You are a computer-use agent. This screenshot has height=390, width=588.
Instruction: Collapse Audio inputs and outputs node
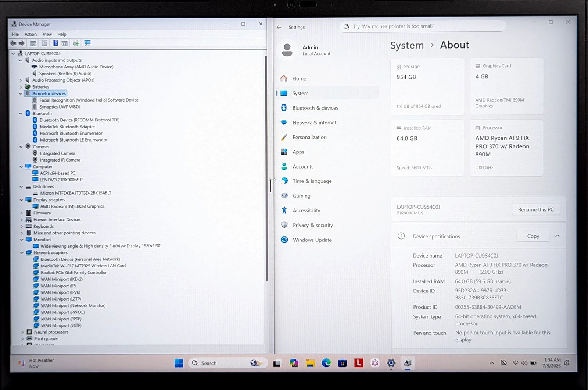[x=21, y=60]
